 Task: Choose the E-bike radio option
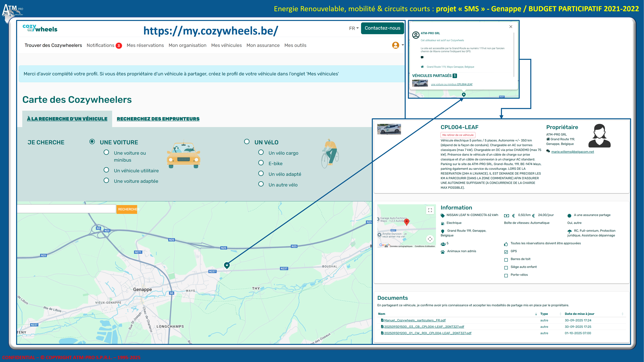point(261,163)
